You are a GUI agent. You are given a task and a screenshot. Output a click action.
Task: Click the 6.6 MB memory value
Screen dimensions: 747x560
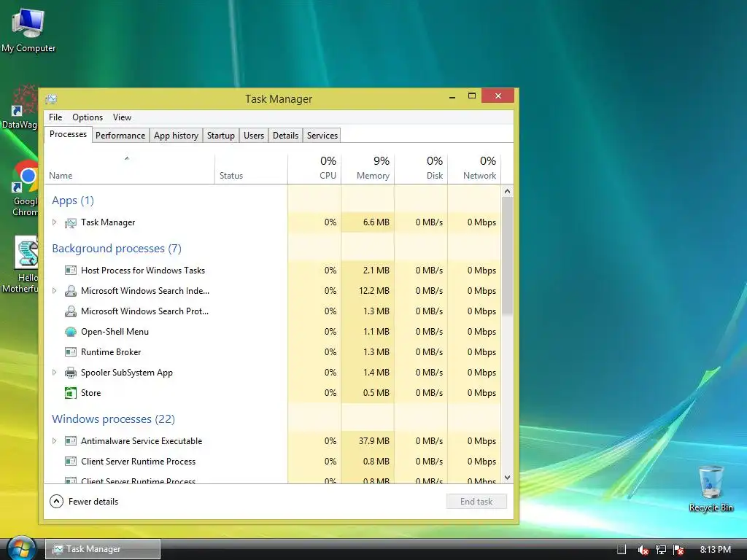376,222
